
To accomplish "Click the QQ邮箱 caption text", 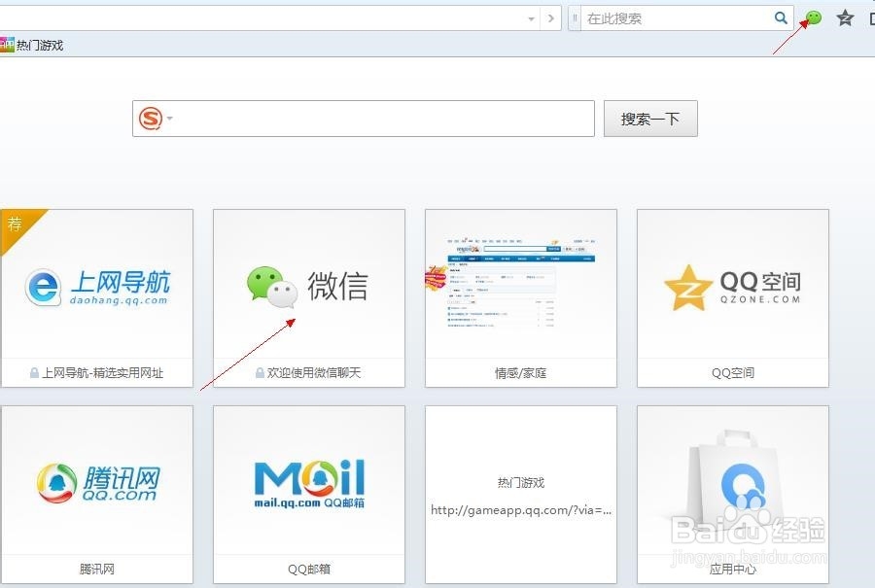I will click(308, 569).
